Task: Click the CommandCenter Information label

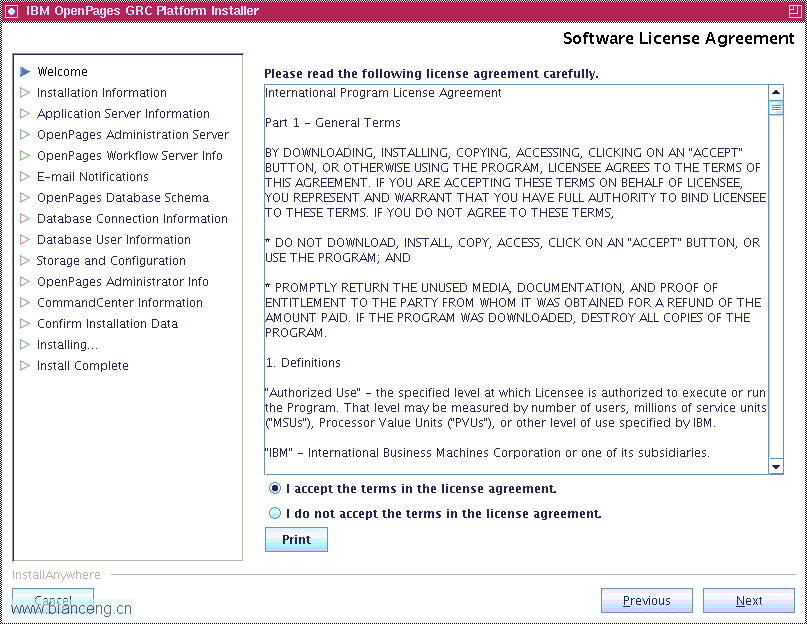Action: (120, 303)
